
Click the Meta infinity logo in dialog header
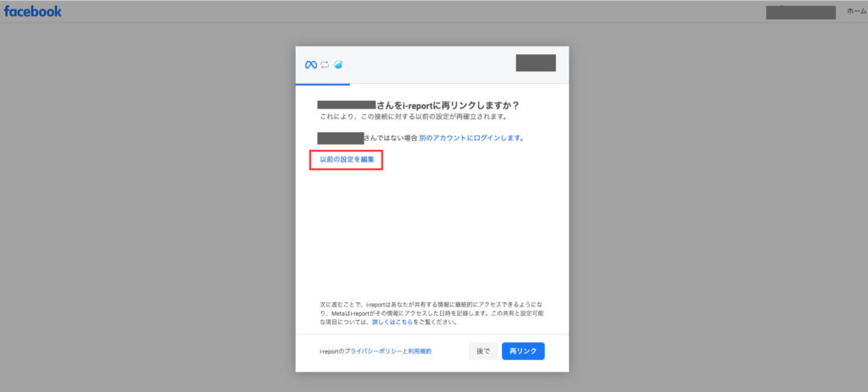310,64
